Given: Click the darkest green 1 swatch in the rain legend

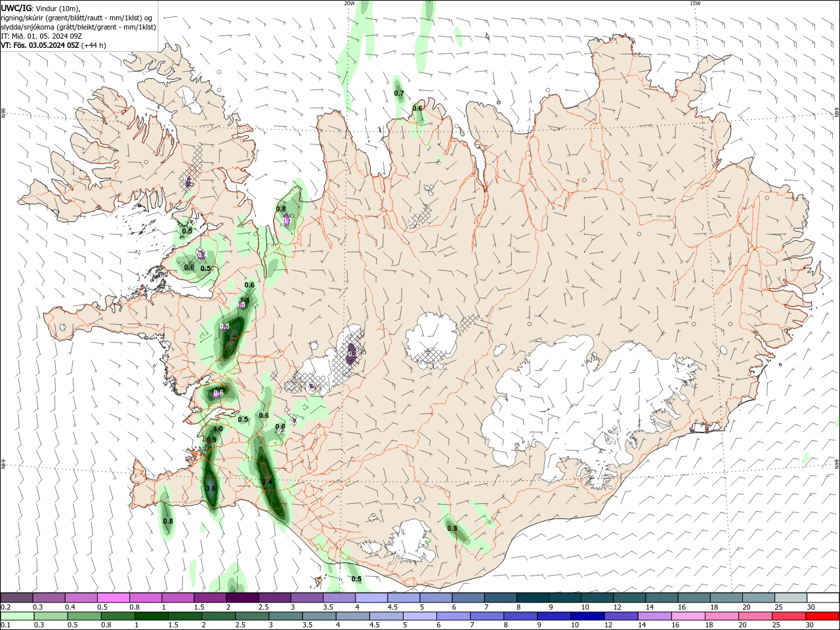Looking at the screenshot, I should (152, 616).
